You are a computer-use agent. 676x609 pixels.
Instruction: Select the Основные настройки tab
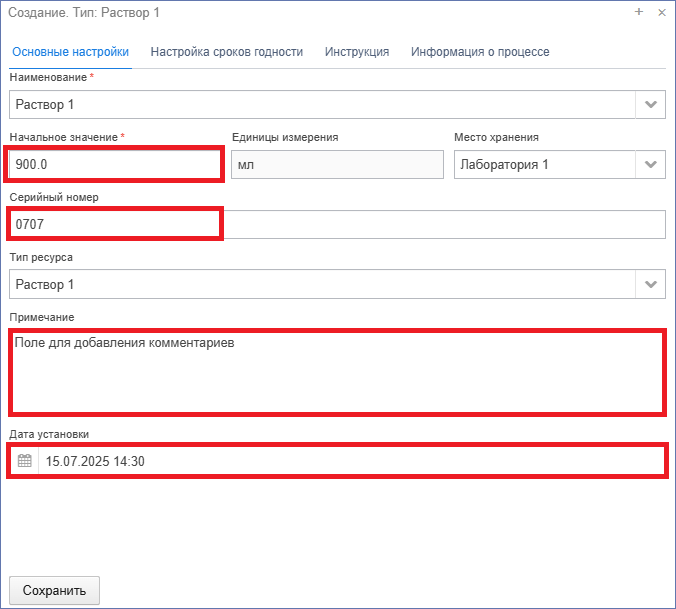pos(70,52)
